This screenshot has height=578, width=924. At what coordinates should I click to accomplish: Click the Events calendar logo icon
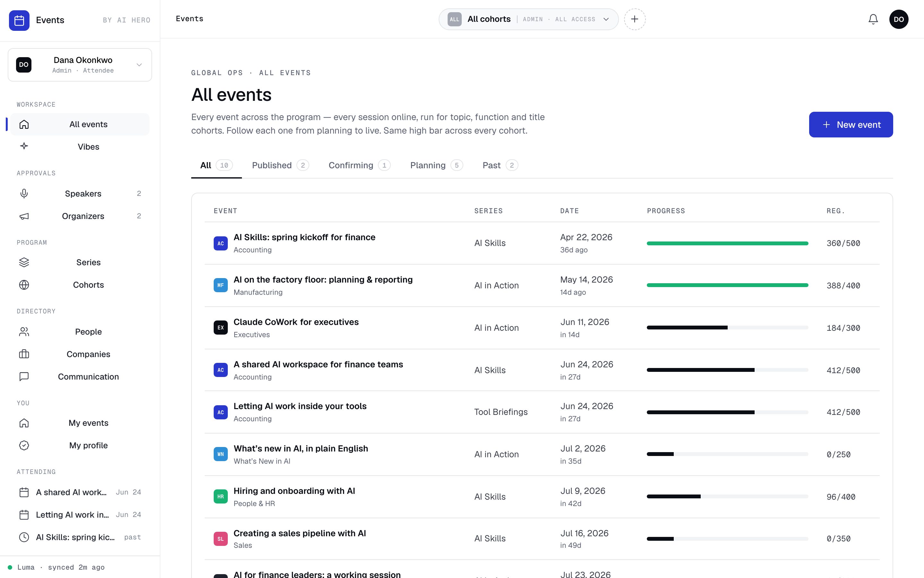click(19, 20)
